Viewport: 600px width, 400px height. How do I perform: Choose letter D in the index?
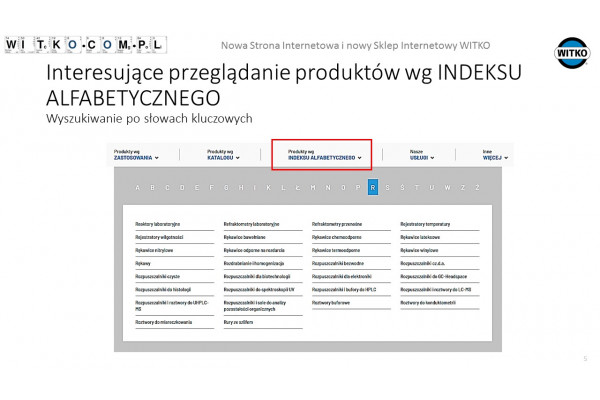point(182,188)
